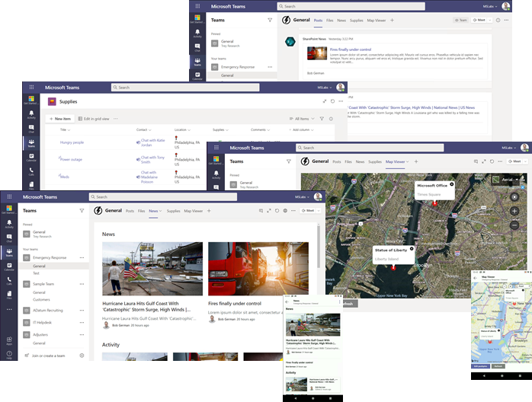532x402 pixels.
Task: Select Test channel under Emergency Response
Action: click(36, 273)
